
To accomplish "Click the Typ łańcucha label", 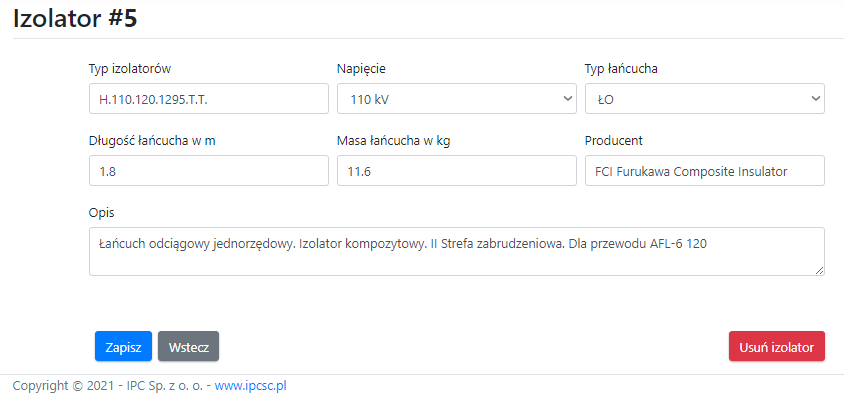I will [x=621, y=69].
